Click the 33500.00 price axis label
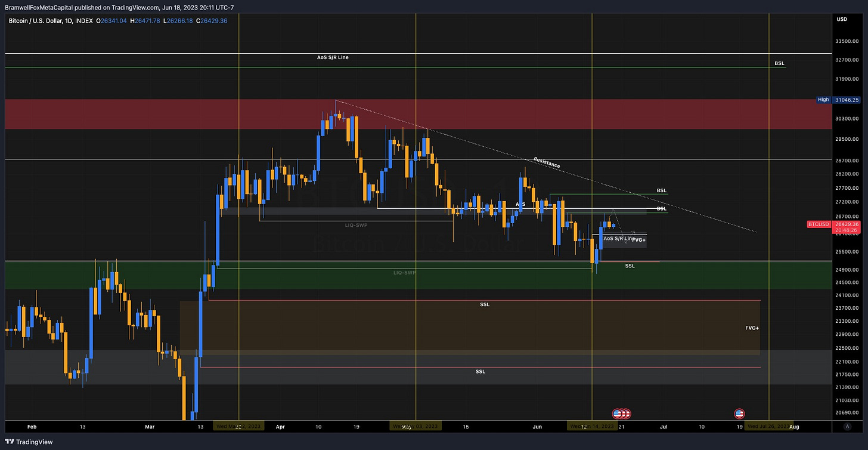 click(847, 41)
